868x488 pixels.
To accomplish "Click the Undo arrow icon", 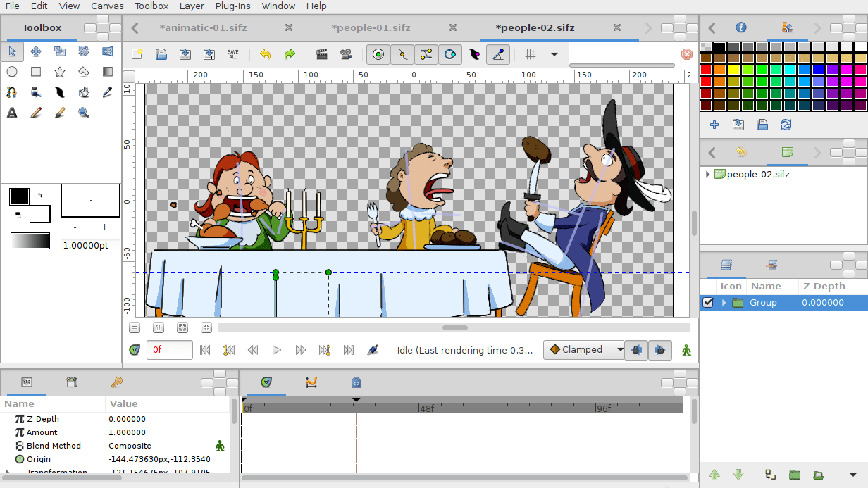I will pos(265,54).
